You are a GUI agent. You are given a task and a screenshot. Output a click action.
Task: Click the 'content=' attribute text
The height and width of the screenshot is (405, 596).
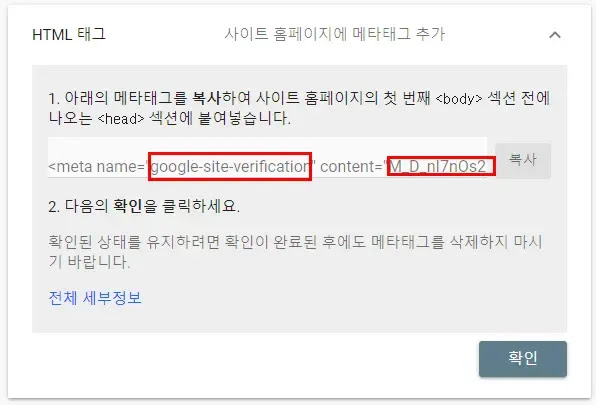pyautogui.click(x=351, y=167)
